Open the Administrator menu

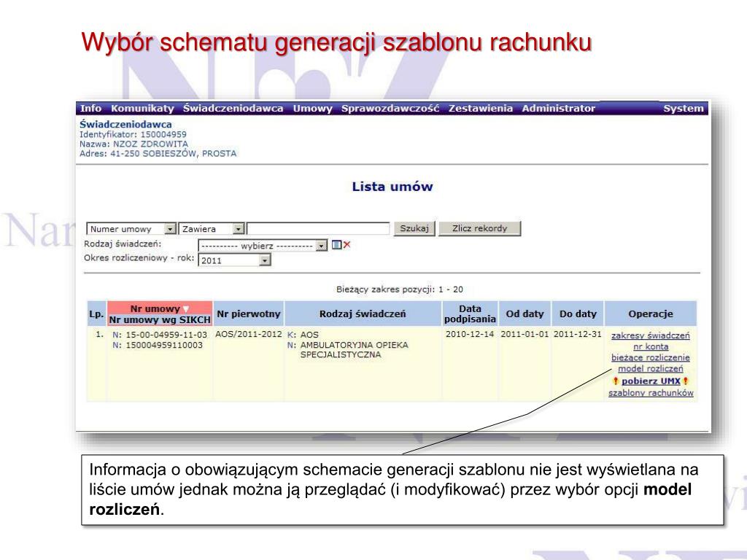[558, 108]
